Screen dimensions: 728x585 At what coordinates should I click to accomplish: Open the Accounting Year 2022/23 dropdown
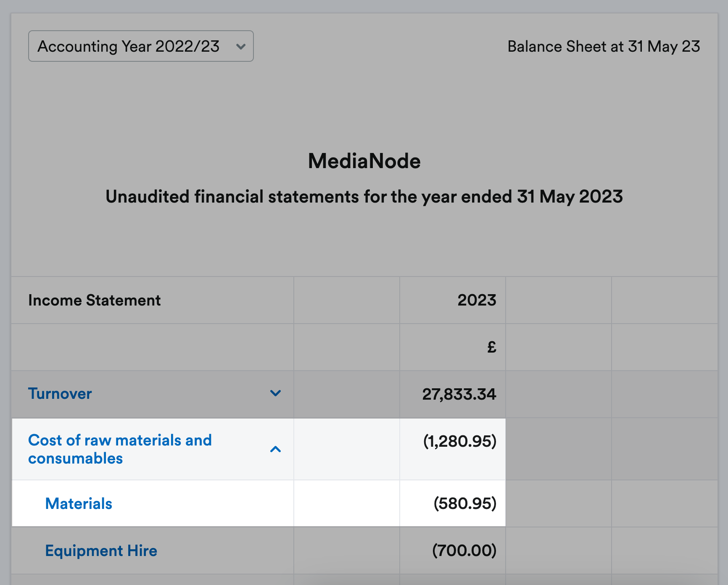tap(140, 46)
